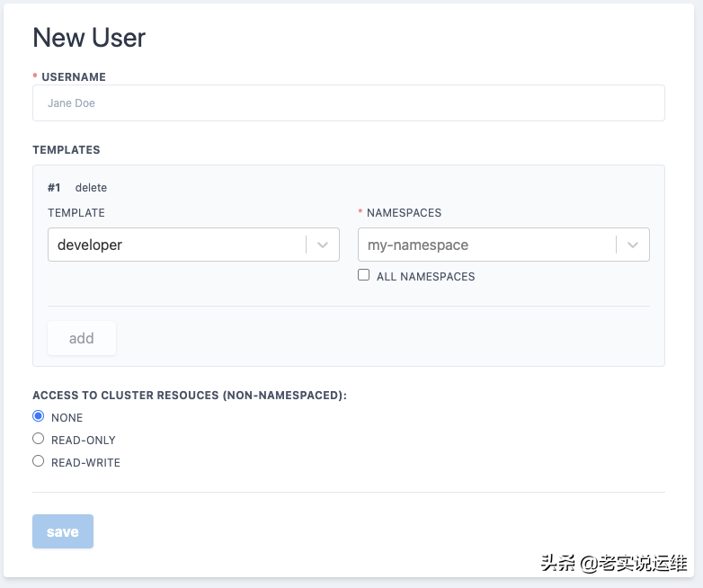
Task: Delete template #1
Action: pos(91,188)
